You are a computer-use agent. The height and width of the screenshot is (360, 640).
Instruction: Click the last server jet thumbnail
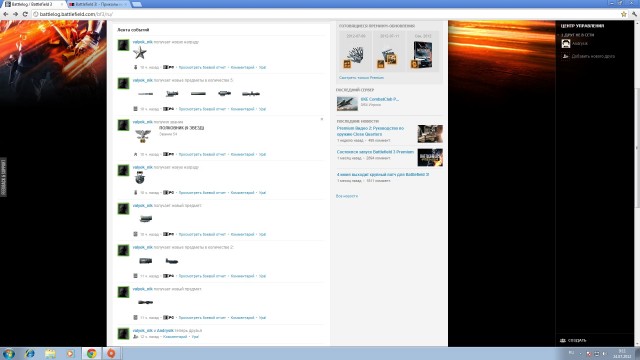pyautogui.click(x=347, y=104)
